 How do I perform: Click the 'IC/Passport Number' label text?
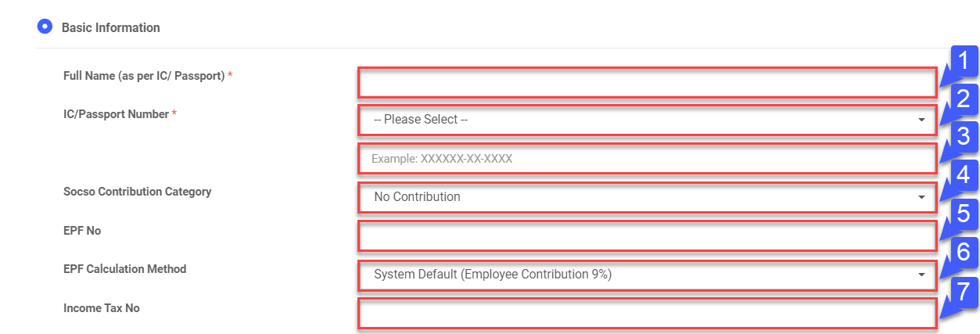(x=116, y=114)
